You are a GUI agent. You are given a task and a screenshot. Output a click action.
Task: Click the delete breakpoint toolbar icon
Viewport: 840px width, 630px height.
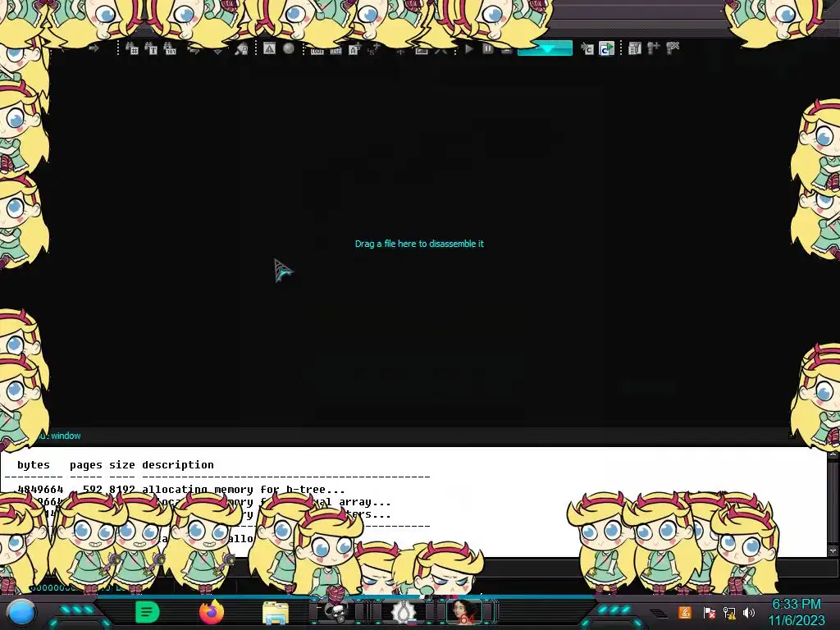673,48
